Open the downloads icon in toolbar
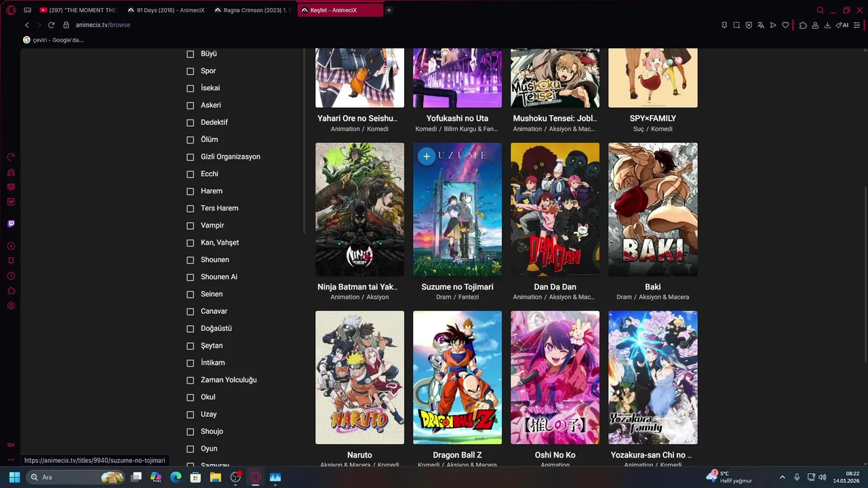Screen dimensions: 868x488 [x=827, y=25]
